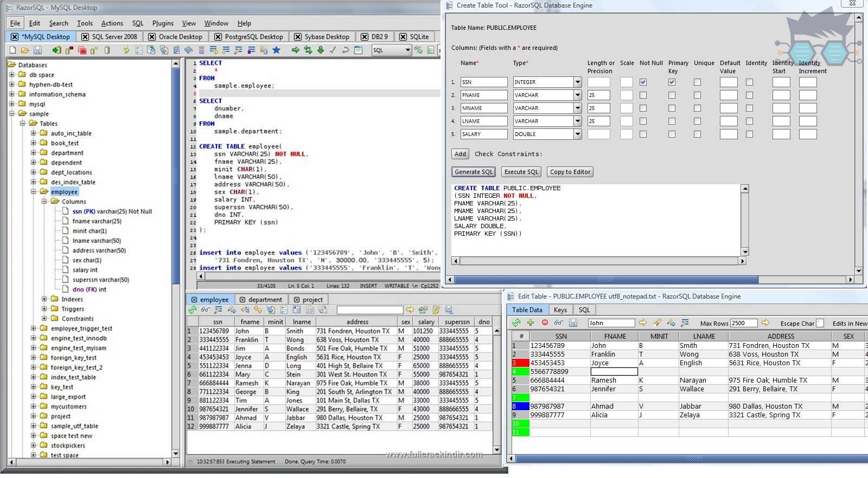Select the department results tab
Viewport: 868px width, 478px height.
[x=261, y=300]
